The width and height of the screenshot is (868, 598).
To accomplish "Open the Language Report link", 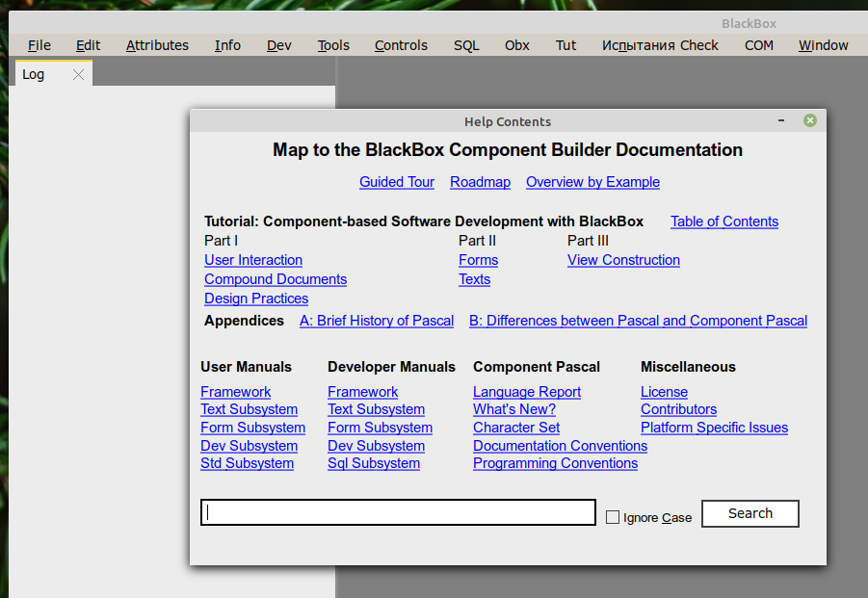I will click(527, 392).
